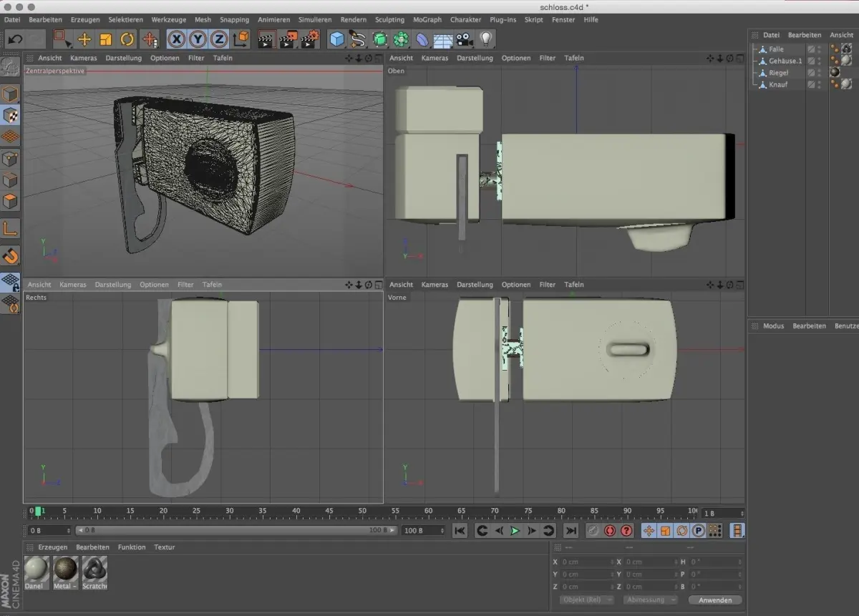
Task: Select the Metal material swatch
Action: (x=66, y=569)
